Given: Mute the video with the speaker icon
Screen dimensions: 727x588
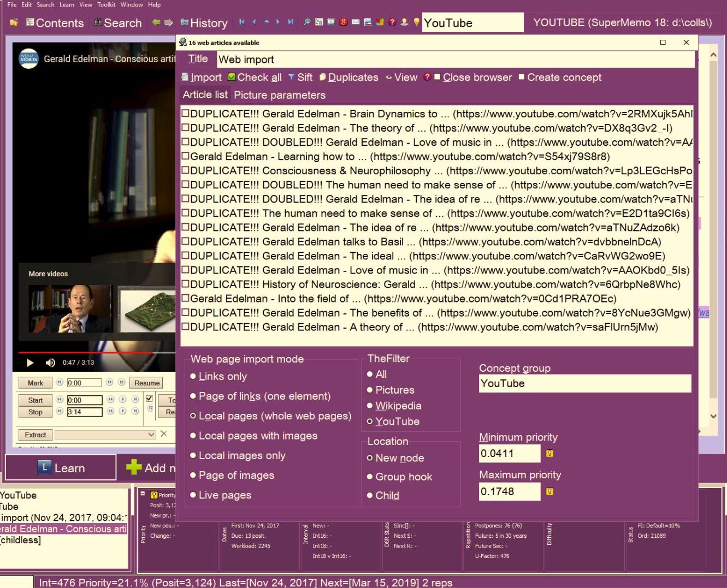Looking at the screenshot, I should point(50,363).
